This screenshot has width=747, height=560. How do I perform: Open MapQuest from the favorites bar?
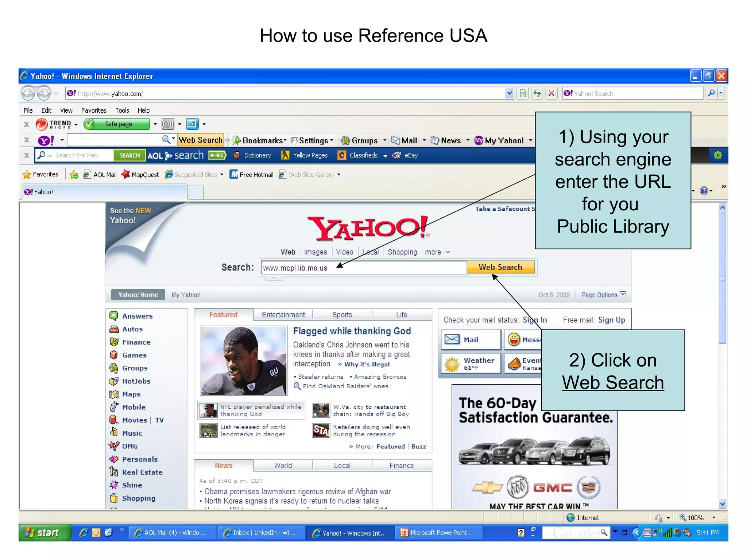140,175
